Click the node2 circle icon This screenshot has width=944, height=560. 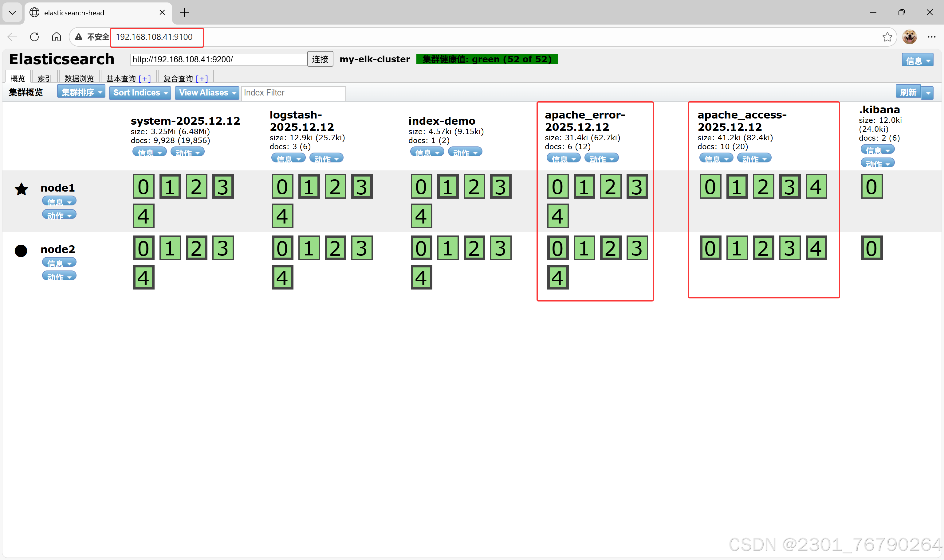[x=21, y=251]
